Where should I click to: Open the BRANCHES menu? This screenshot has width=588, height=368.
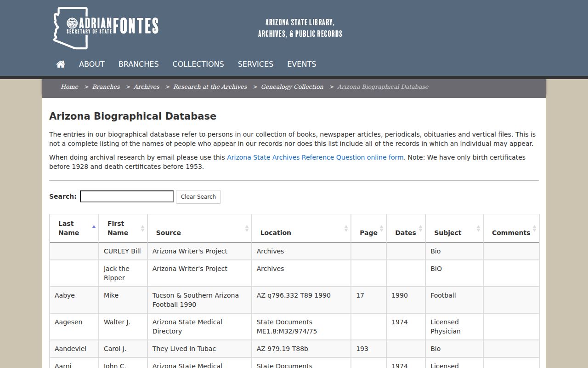coord(139,64)
